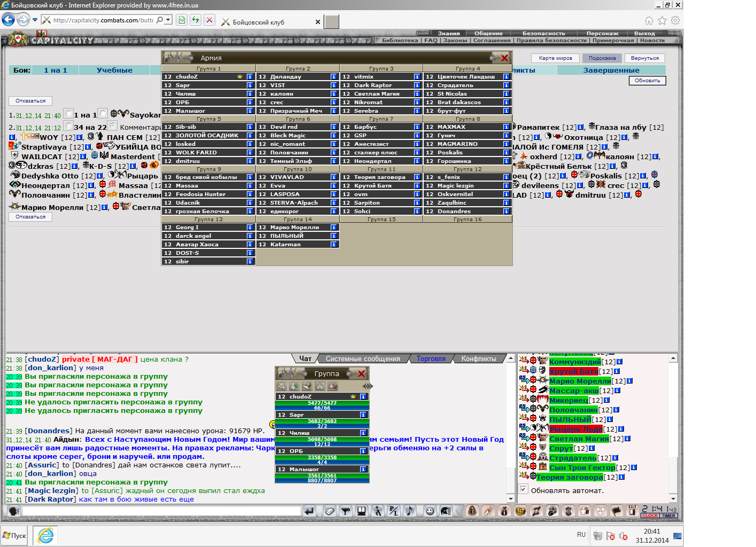Open the smiley emoticons picker

coord(430,511)
